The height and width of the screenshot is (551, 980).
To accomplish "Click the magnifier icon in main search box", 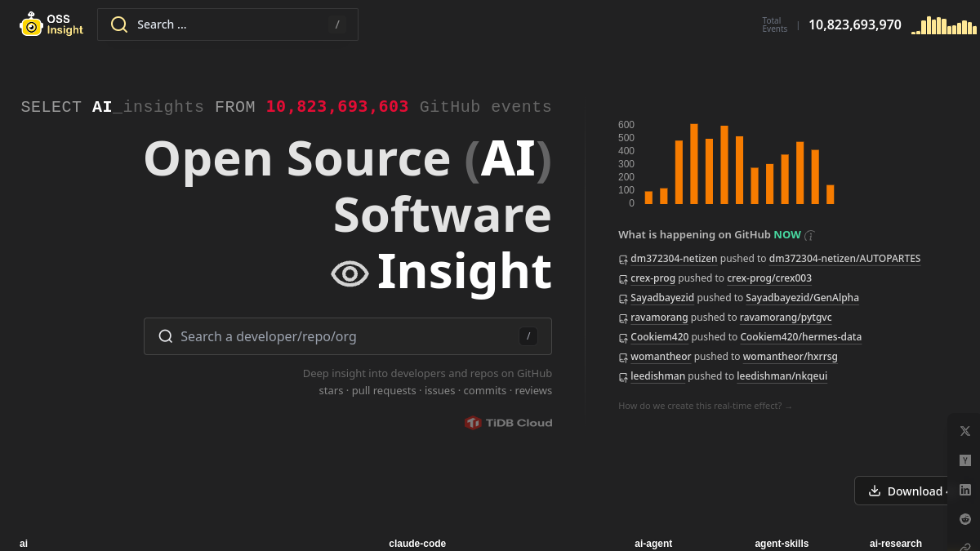I will [166, 336].
